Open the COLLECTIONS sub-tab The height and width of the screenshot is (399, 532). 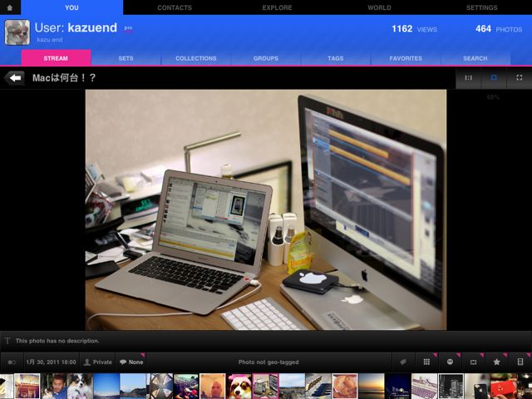point(196,58)
